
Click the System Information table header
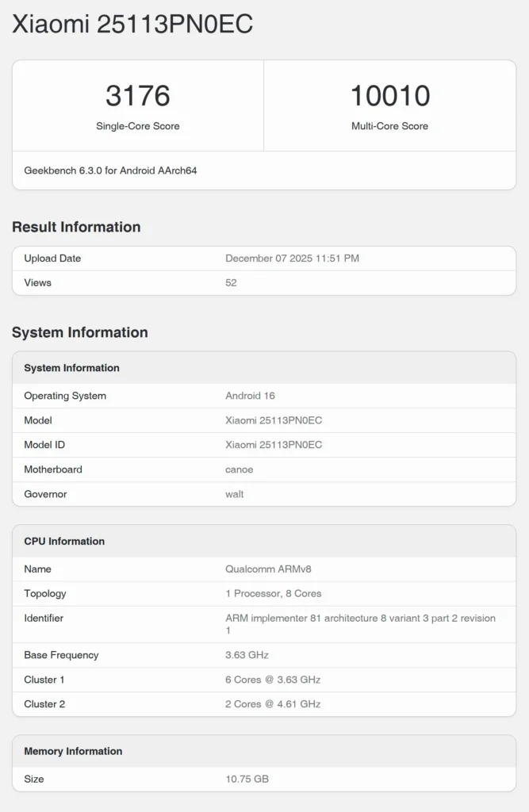[x=71, y=368]
